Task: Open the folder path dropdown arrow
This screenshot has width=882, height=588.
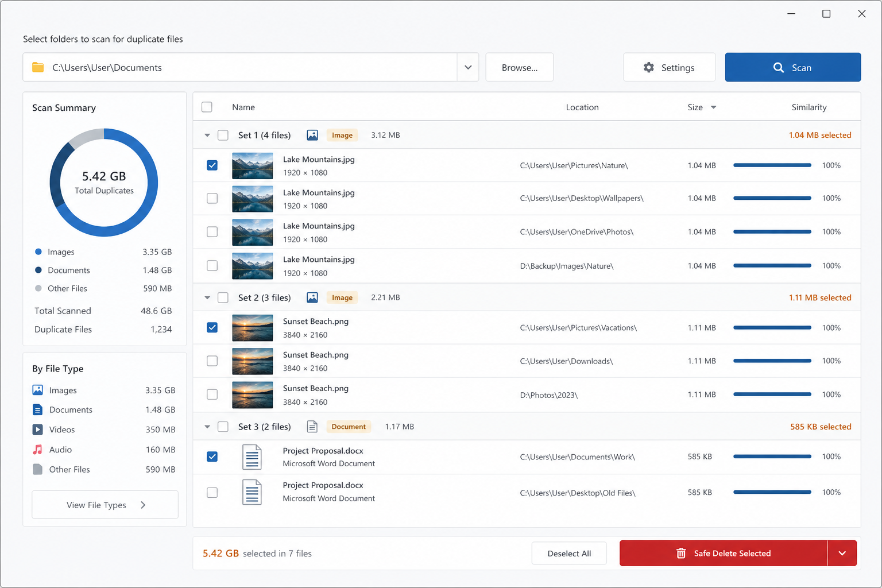Action: pyautogui.click(x=468, y=67)
